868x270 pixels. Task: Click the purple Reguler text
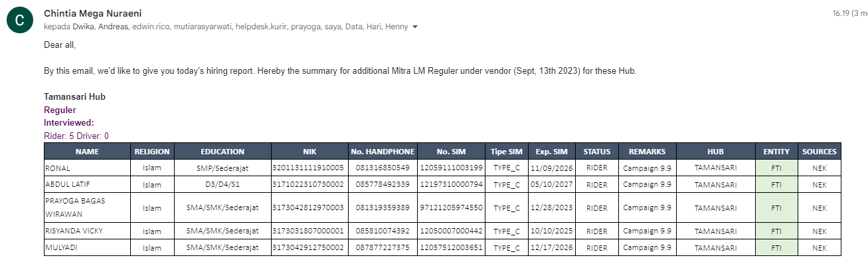click(60, 110)
